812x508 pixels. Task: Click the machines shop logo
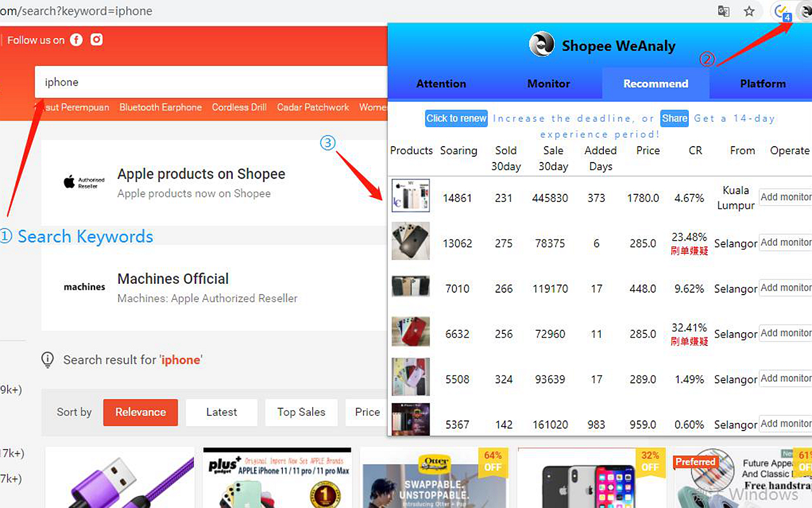(84, 287)
